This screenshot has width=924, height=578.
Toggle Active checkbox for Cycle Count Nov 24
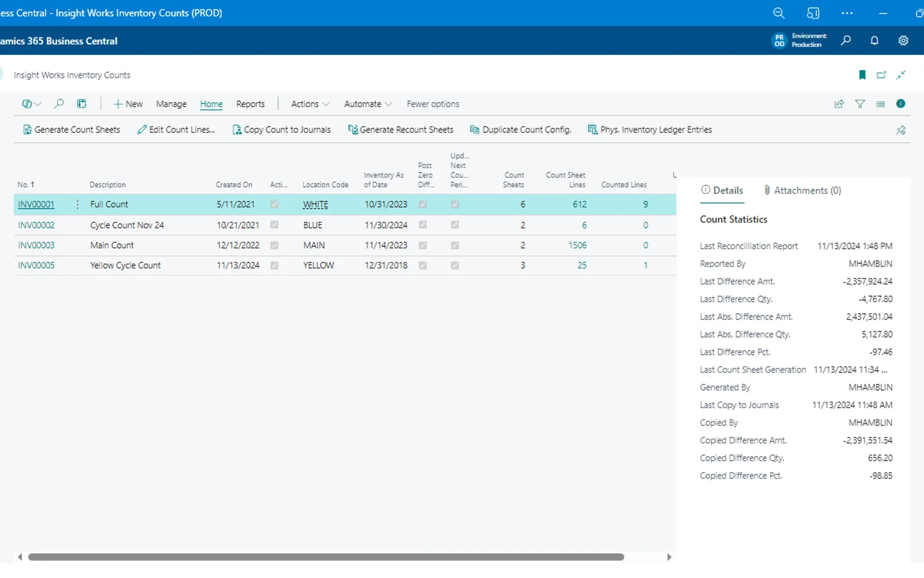(x=274, y=225)
